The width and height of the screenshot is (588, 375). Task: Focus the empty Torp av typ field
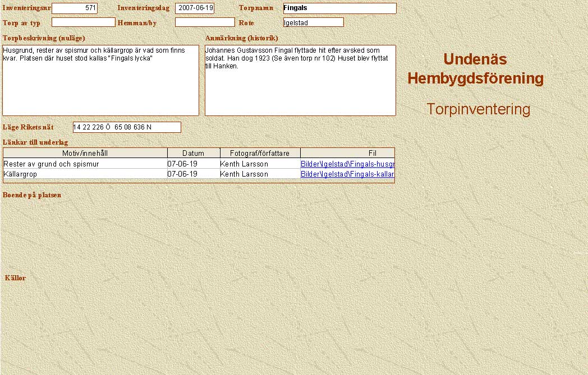click(83, 22)
